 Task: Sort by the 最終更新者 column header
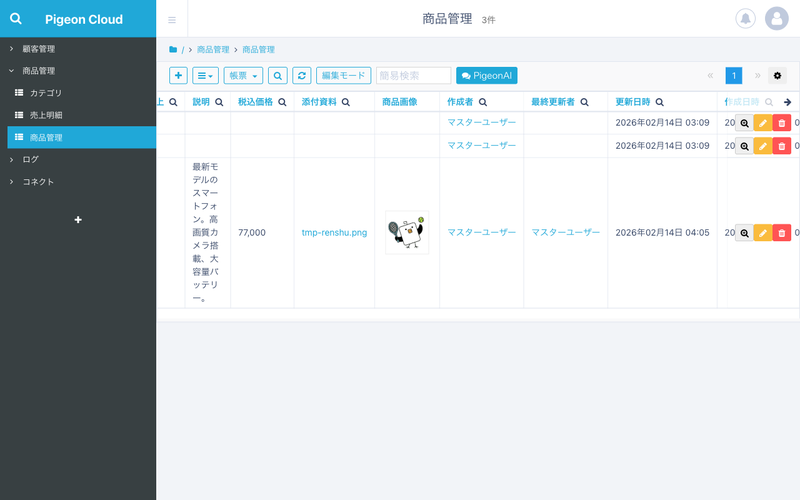tap(553, 102)
